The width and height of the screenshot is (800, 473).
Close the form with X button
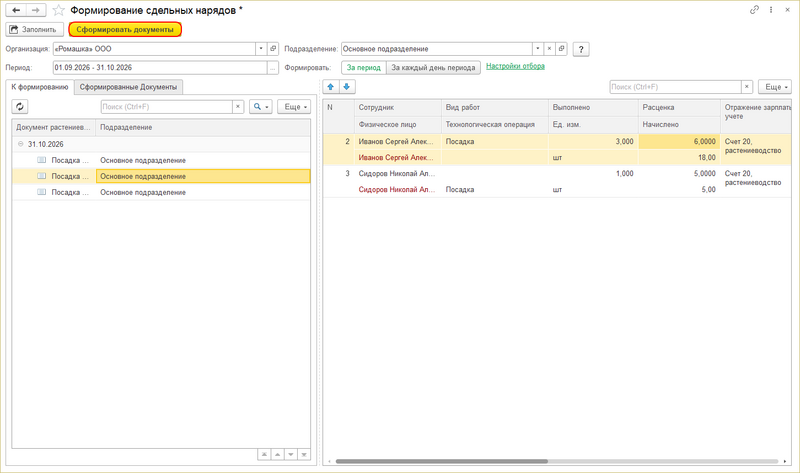tap(787, 10)
